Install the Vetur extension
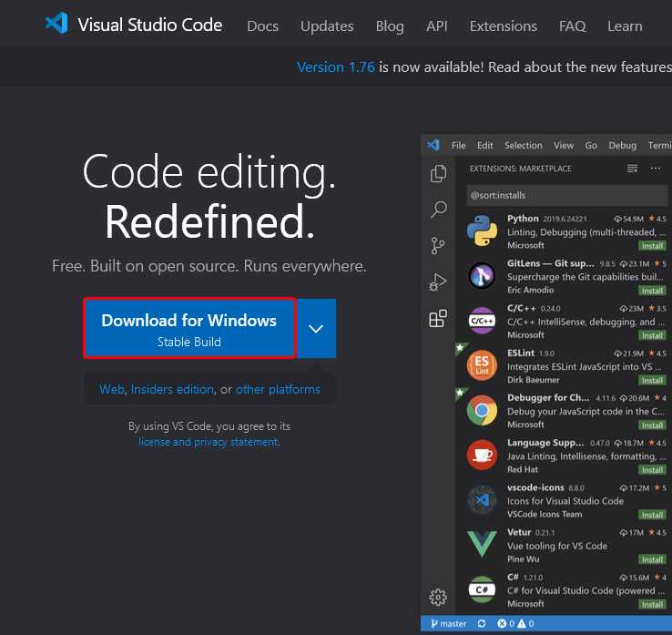This screenshot has width=672, height=635. [x=652, y=559]
